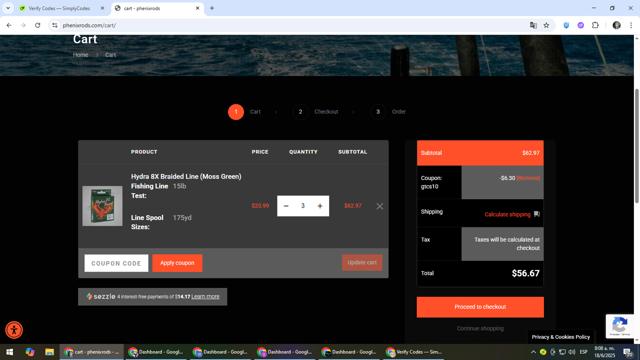Open ESP language input indicator
This screenshot has width=640, height=360.
(584, 352)
